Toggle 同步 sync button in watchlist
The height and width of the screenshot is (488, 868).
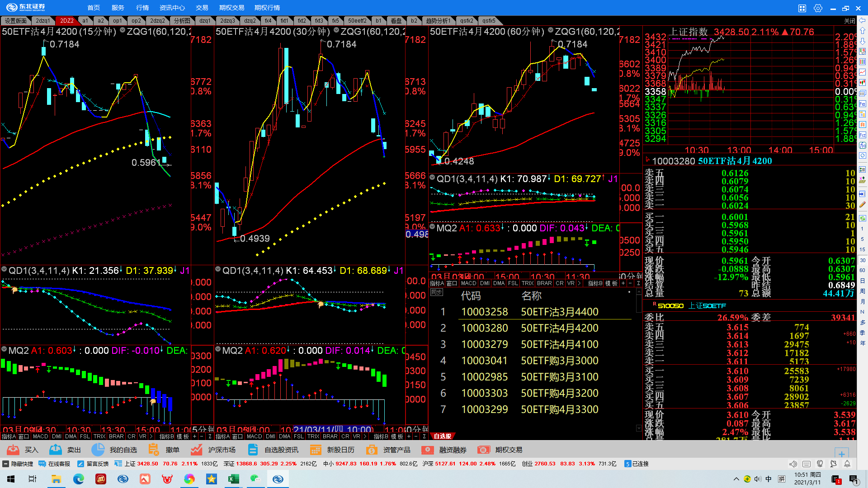[x=436, y=292]
